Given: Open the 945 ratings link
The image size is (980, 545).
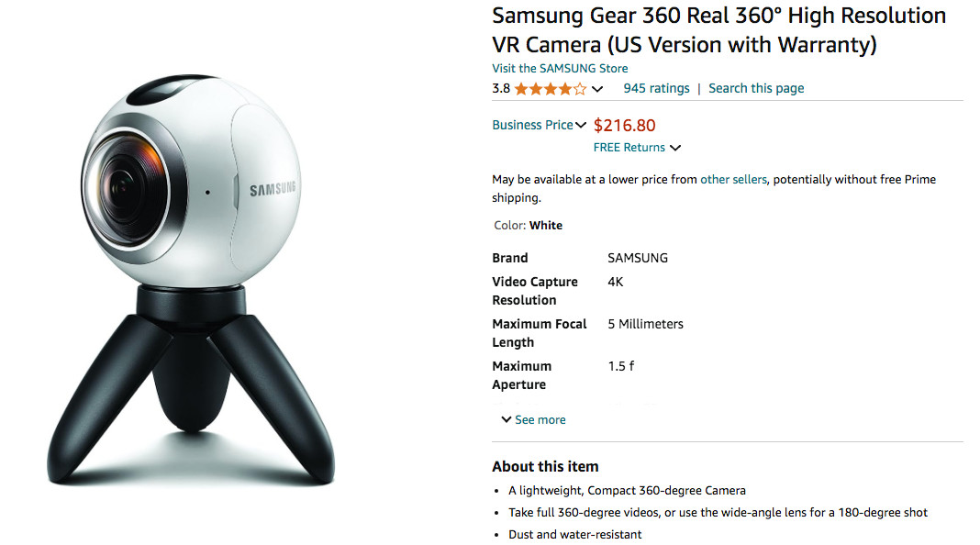Looking at the screenshot, I should coord(656,88).
